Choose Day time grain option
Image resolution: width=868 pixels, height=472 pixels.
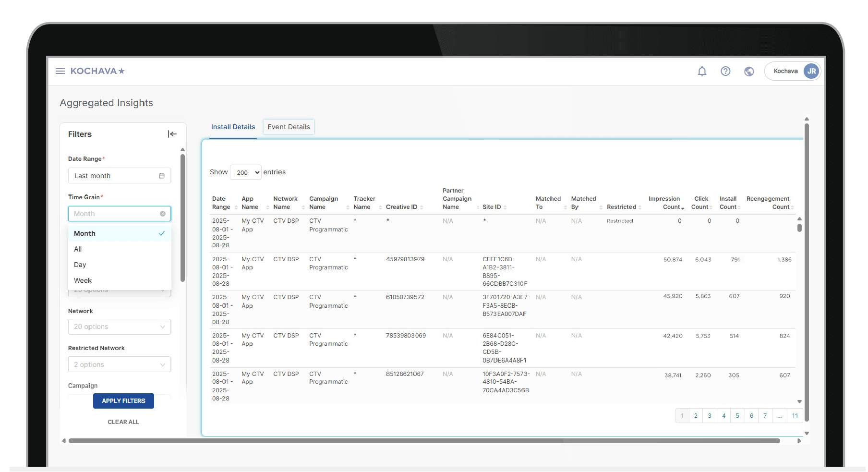[x=80, y=265]
